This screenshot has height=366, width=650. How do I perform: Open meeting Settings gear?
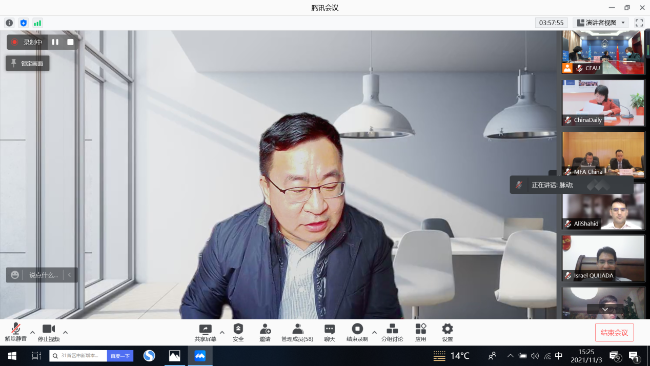(447, 332)
